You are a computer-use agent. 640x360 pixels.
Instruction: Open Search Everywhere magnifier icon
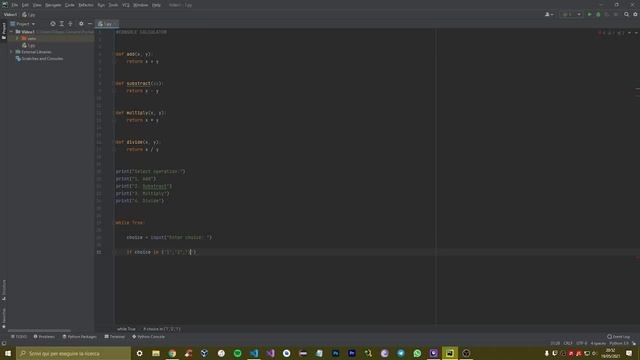click(x=627, y=14)
